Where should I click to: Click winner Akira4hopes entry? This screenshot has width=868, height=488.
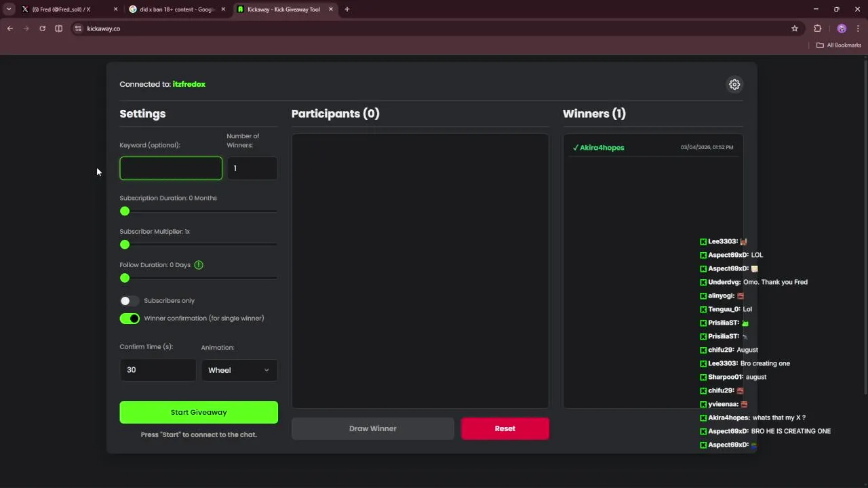(x=653, y=147)
